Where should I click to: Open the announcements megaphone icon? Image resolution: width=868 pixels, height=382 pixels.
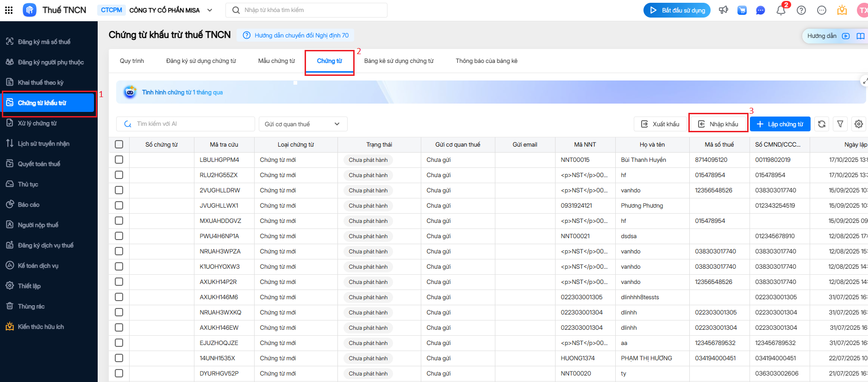723,10
